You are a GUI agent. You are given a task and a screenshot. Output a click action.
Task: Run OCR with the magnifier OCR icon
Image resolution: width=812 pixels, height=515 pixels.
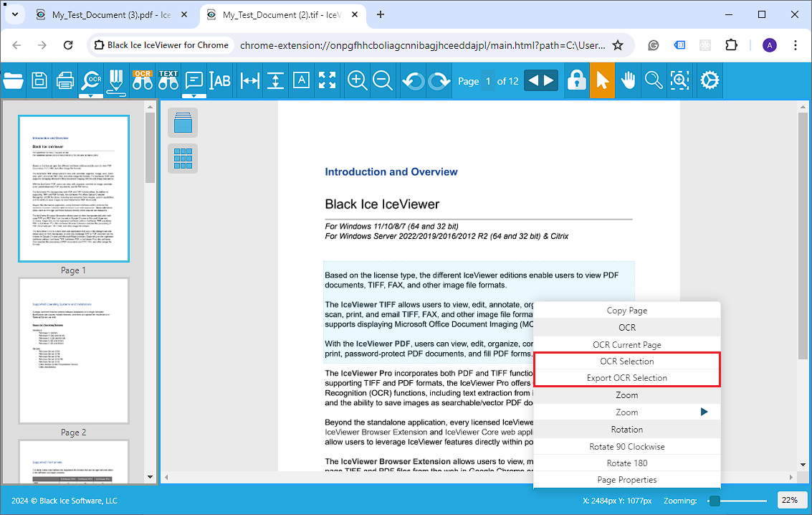[91, 80]
